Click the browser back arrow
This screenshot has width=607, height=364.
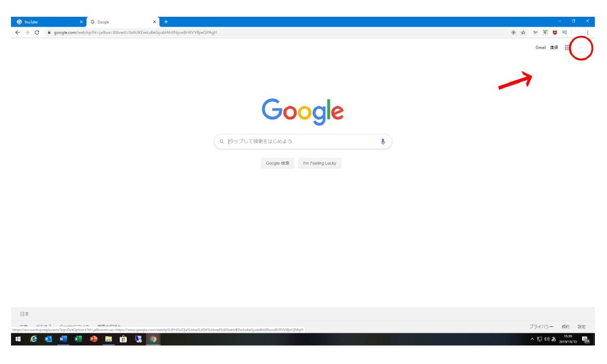point(17,32)
